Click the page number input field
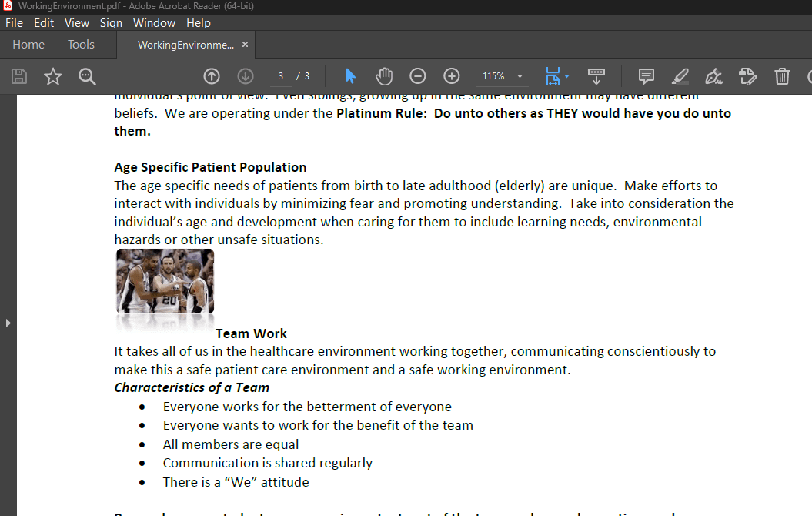Viewport: 812px width, 516px height. click(x=281, y=76)
